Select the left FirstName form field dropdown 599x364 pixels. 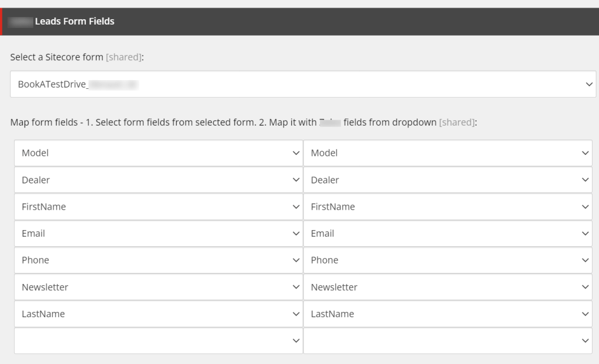coord(159,207)
